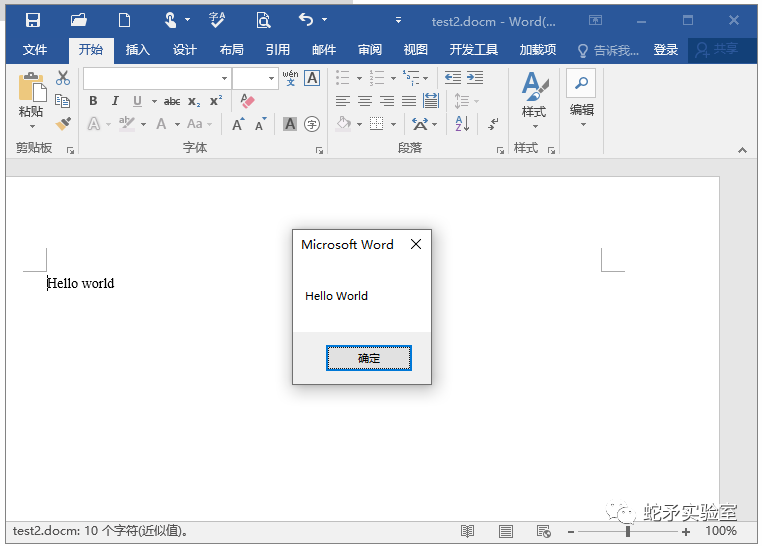Select the Format Painter brush icon
The height and width of the screenshot is (546, 762).
[63, 124]
